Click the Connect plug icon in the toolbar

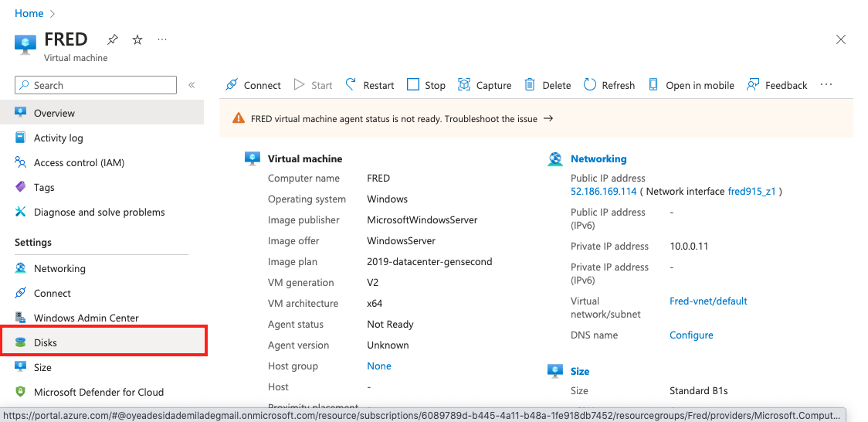point(232,85)
